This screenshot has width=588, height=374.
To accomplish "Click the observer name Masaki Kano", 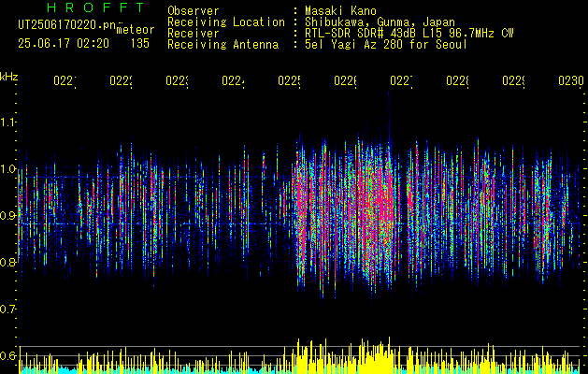I will 340,11.
